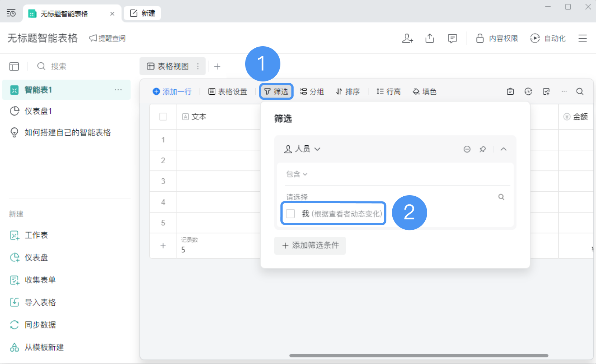This screenshot has height=364, width=596.
Task: Click the checklist edit toolbar icon
Action: pos(546,92)
